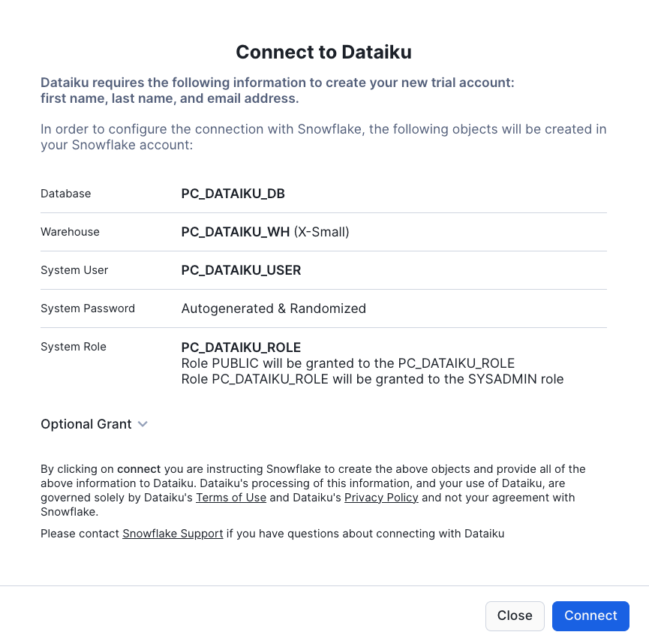Click the Database row label
The image size is (649, 644).
[66, 194]
